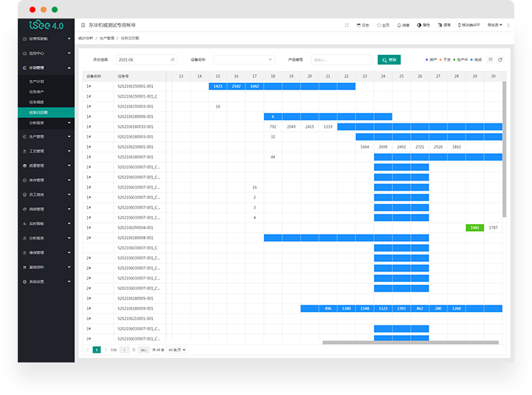This screenshot has width=532, height=395.
Task: Collapse the 计划管理 sidebar section
Action: [46, 68]
